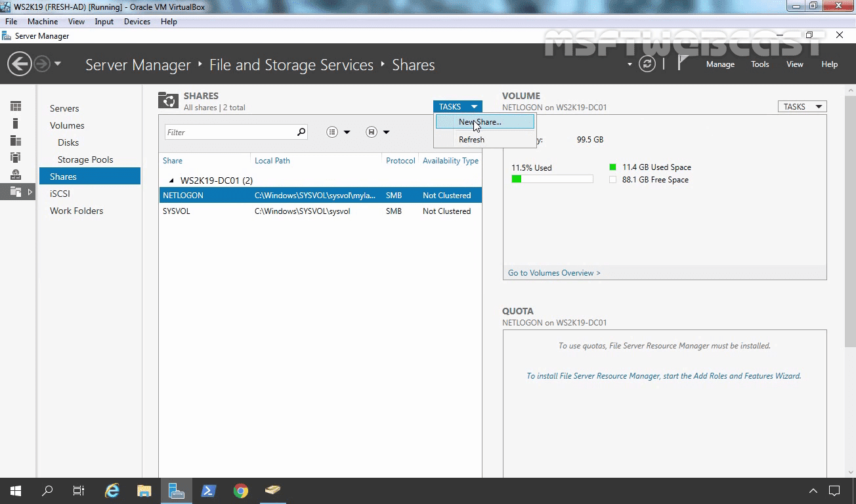Select the SYSVOL share row
The height and width of the screenshot is (504, 856).
click(x=320, y=211)
